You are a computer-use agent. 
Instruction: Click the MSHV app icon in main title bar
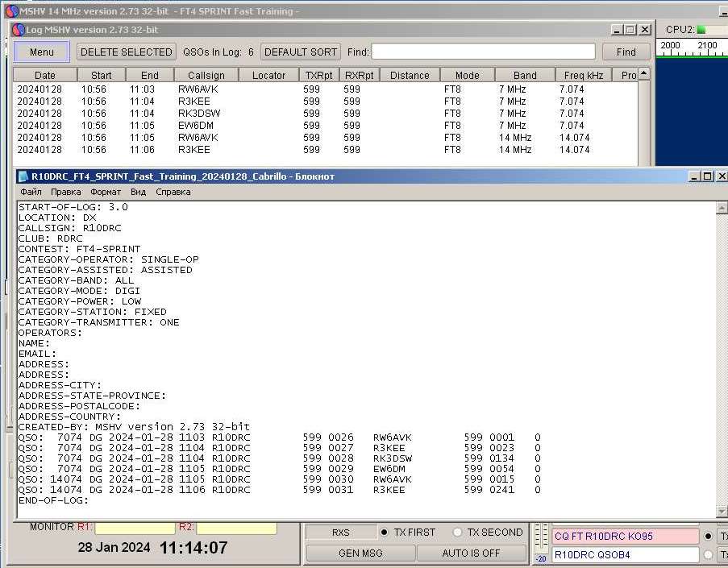click(x=10, y=10)
